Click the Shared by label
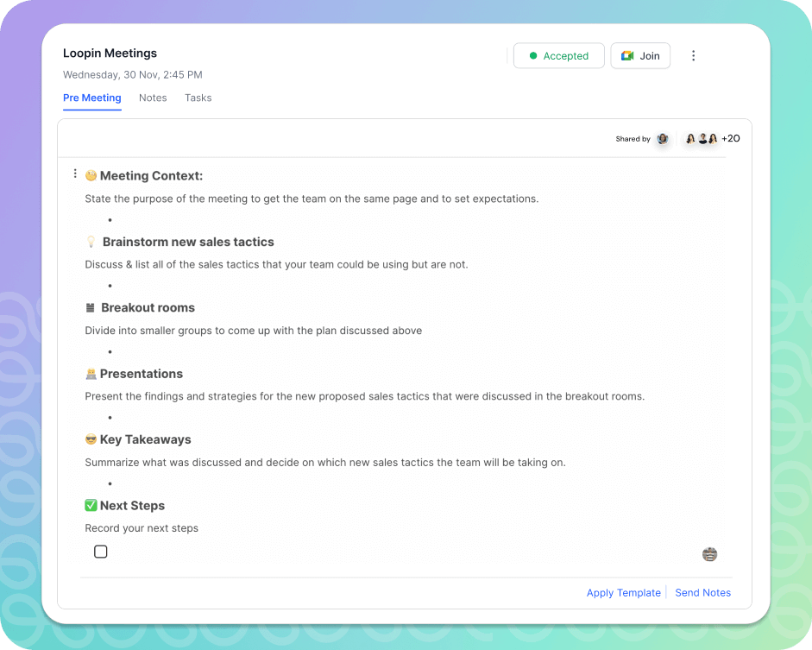This screenshot has width=812, height=650. [633, 139]
